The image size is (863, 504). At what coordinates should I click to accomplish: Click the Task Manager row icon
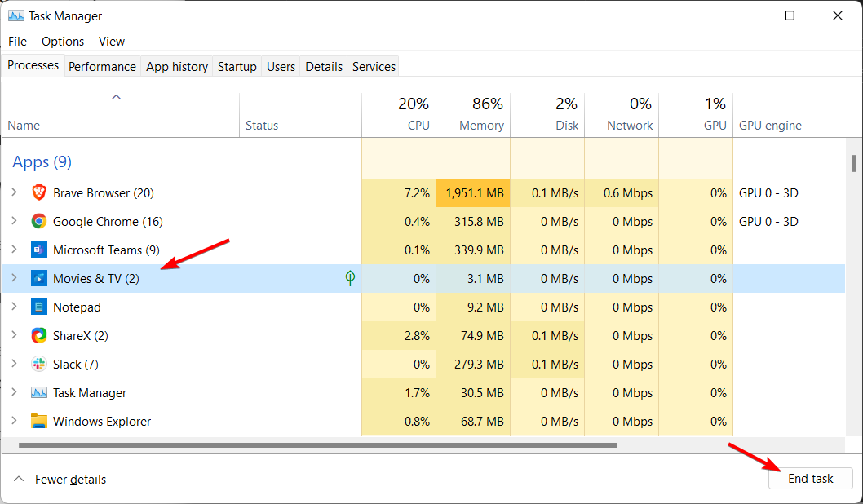point(38,393)
